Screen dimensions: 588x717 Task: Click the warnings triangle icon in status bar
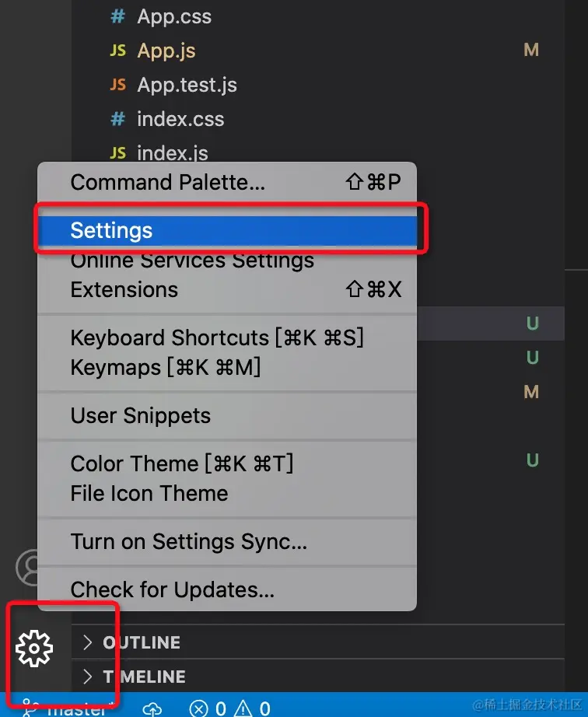pyautogui.click(x=245, y=708)
